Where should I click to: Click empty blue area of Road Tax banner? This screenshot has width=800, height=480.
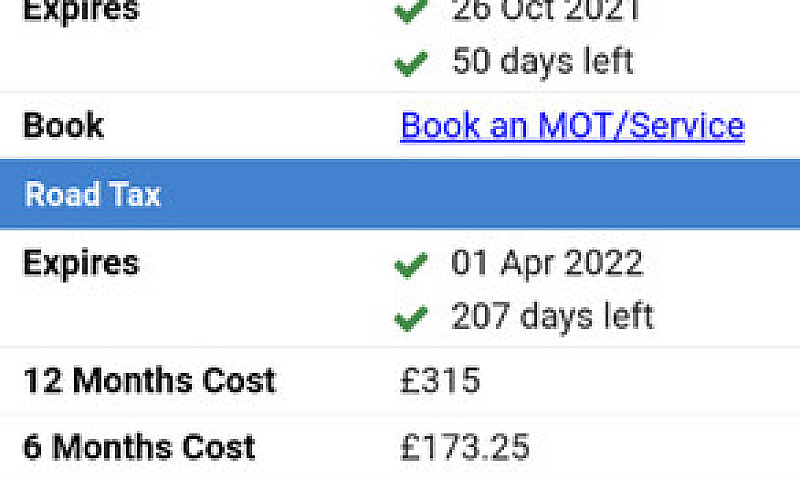click(480, 194)
